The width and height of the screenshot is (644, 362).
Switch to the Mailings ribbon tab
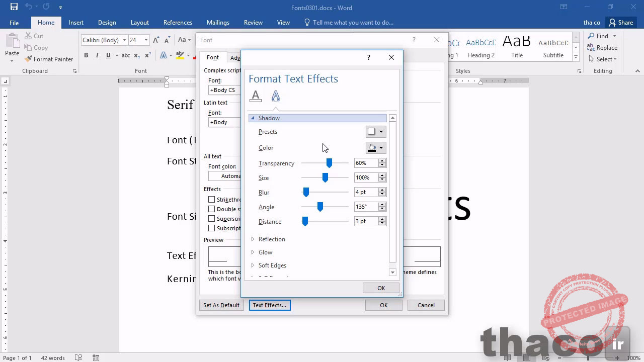click(218, 22)
